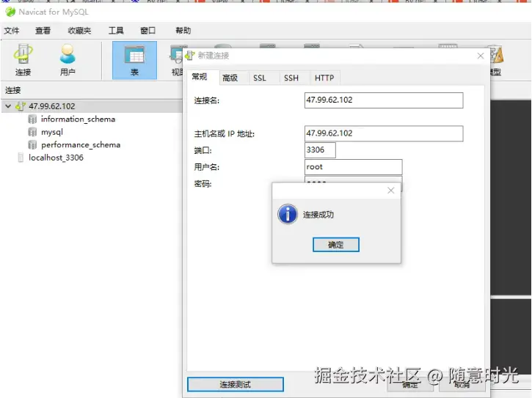Open the 窗口 (Window) menu
This screenshot has width=532, height=398.
(148, 31)
